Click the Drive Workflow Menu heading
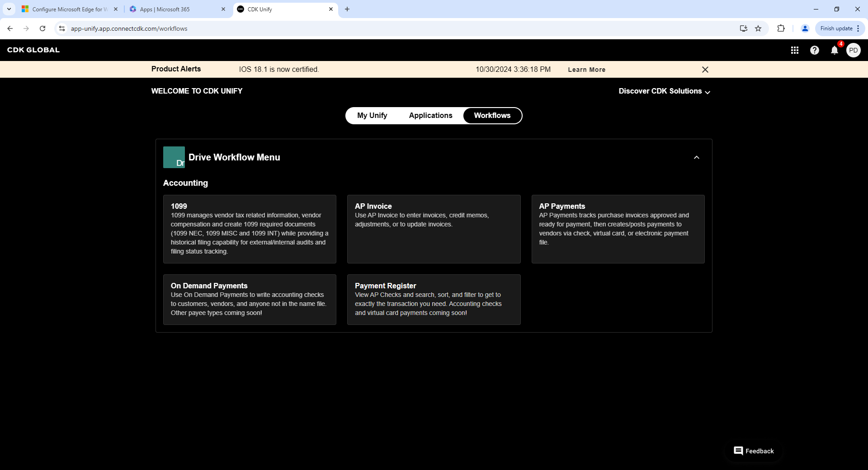Viewport: 868px width, 470px height. point(234,157)
